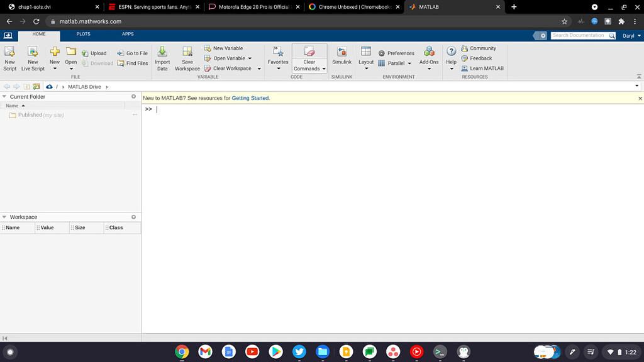
Task: Click the Save Workspace icon
Action: click(x=187, y=57)
